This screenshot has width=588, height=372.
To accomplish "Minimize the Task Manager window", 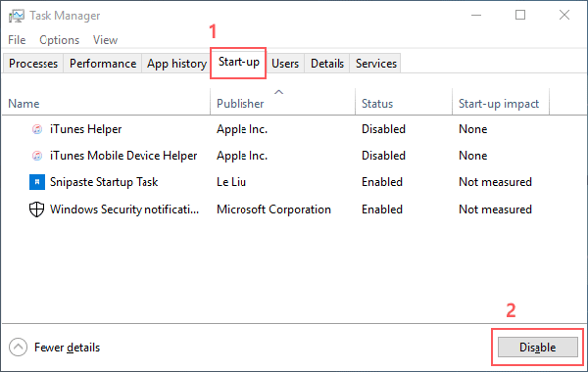I will tap(476, 15).
